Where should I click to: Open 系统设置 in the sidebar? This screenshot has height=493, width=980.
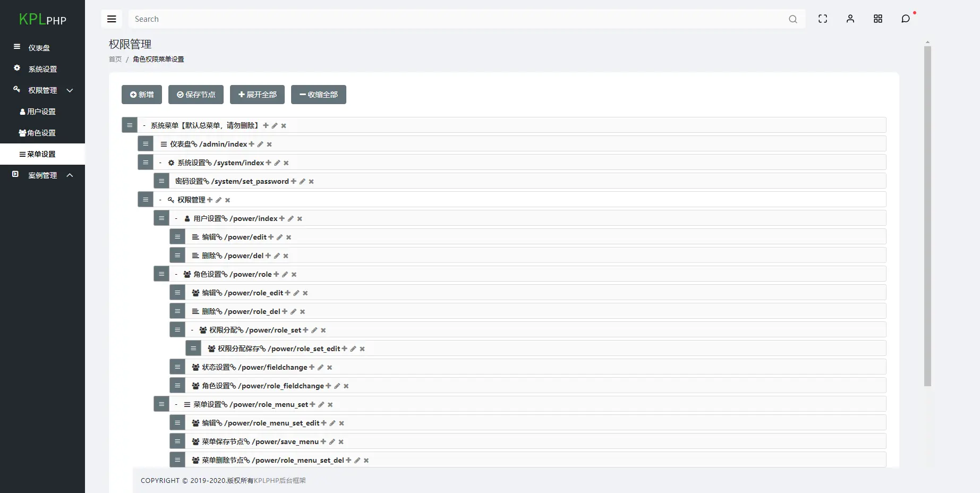[42, 69]
